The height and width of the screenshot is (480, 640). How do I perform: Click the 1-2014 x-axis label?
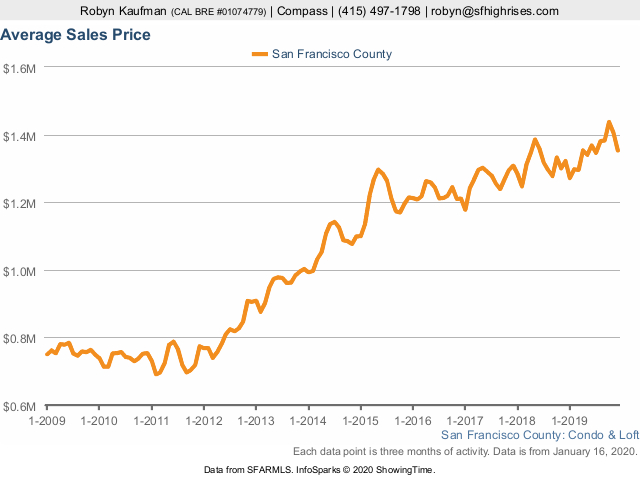click(x=308, y=420)
